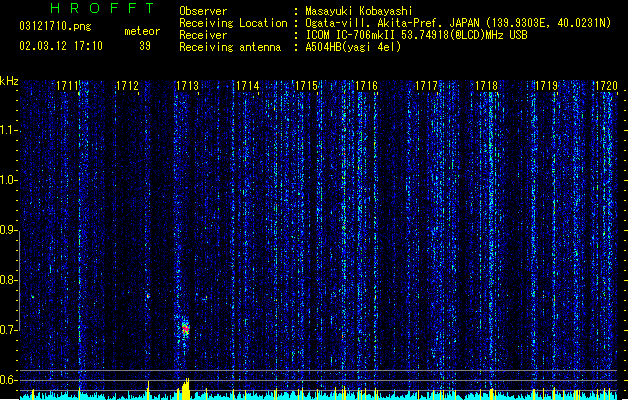
Task: Click the observer name Masayuki Kobayashi
Action: pyautogui.click(x=359, y=11)
